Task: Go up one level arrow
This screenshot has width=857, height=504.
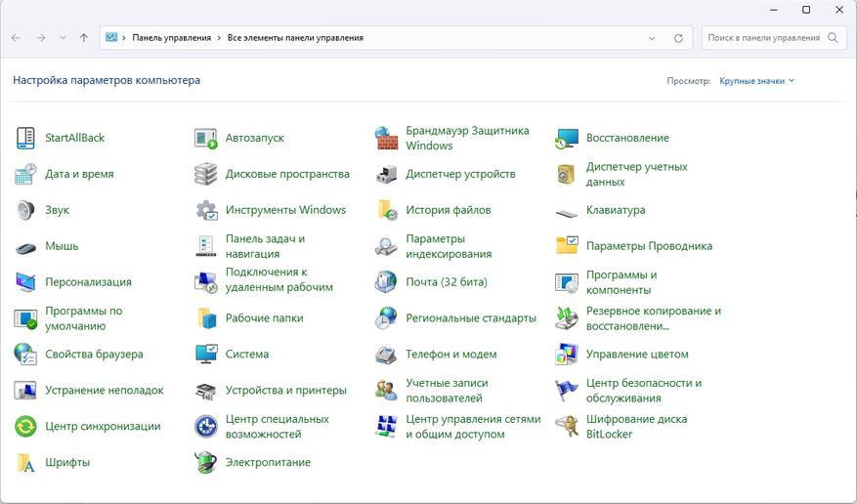Action: pos(84,38)
